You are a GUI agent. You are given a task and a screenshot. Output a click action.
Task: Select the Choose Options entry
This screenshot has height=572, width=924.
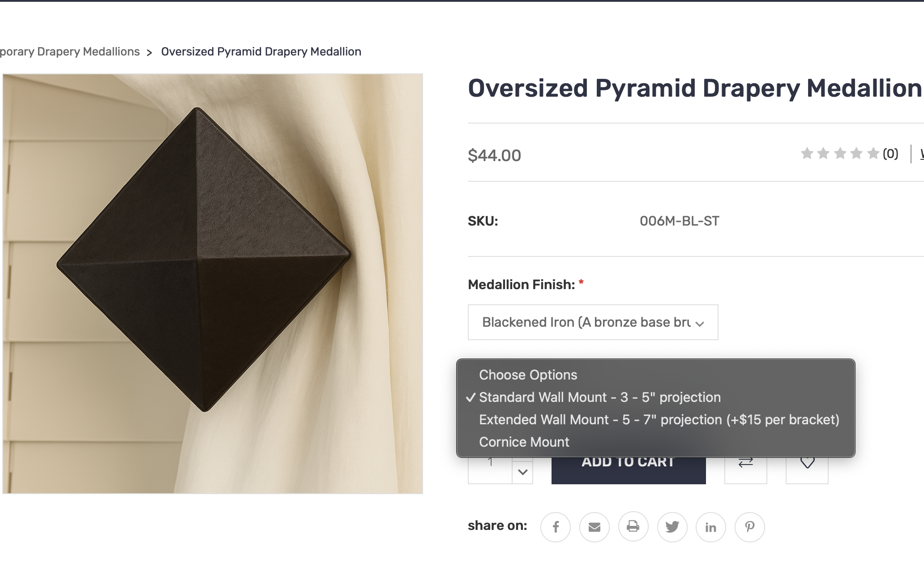528,375
